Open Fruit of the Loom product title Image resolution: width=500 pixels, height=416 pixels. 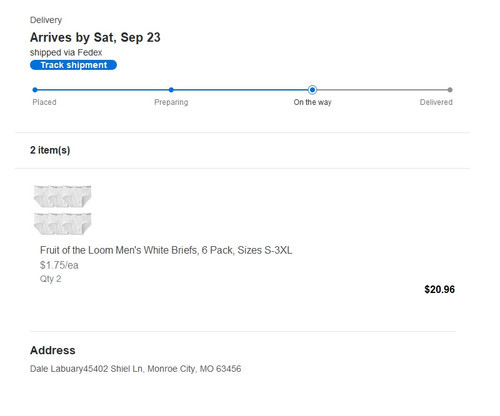(166, 250)
